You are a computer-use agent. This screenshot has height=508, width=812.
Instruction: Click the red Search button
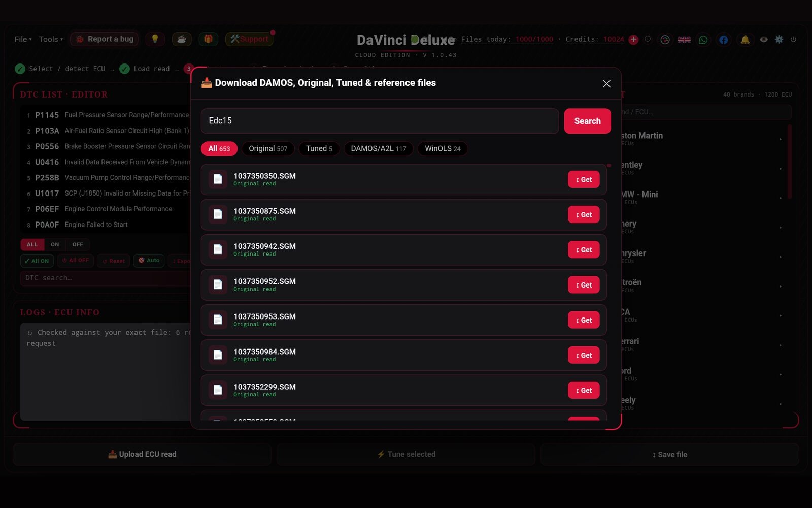pos(587,121)
